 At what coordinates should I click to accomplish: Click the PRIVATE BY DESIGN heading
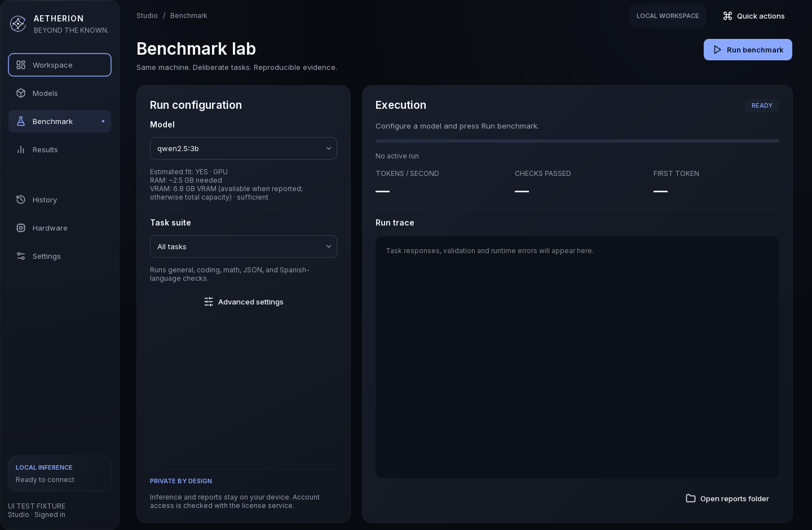pyautogui.click(x=181, y=481)
